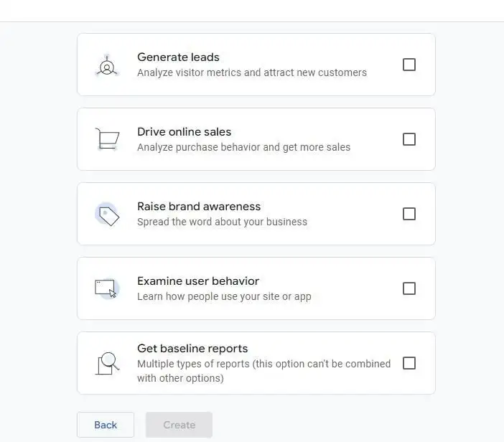Click the Generate leads title
The image size is (504, 442).
tap(178, 57)
